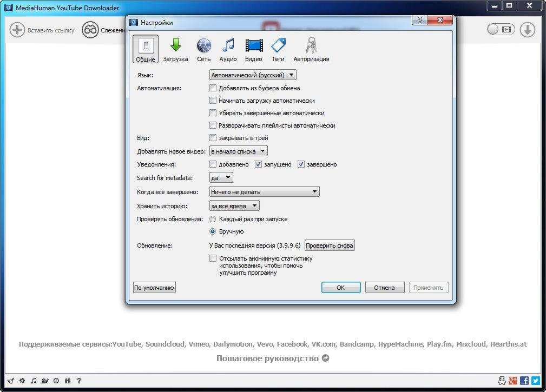The height and width of the screenshot is (392, 546).
Task: Click the Слежение binoculars toolbar button
Action: coord(103,30)
